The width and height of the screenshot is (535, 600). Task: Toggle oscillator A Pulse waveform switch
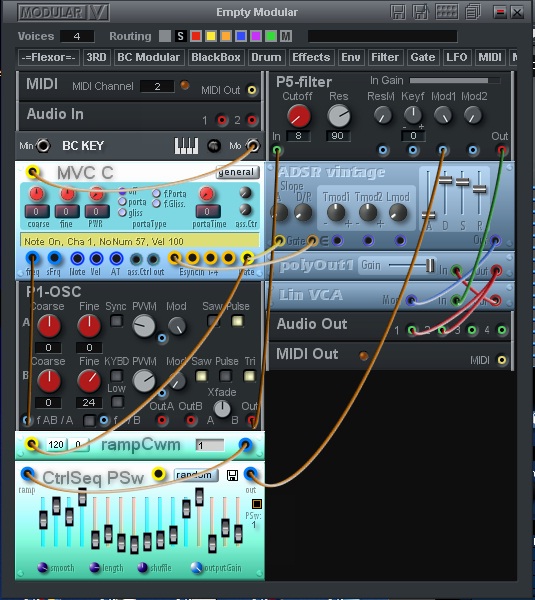tap(237, 321)
